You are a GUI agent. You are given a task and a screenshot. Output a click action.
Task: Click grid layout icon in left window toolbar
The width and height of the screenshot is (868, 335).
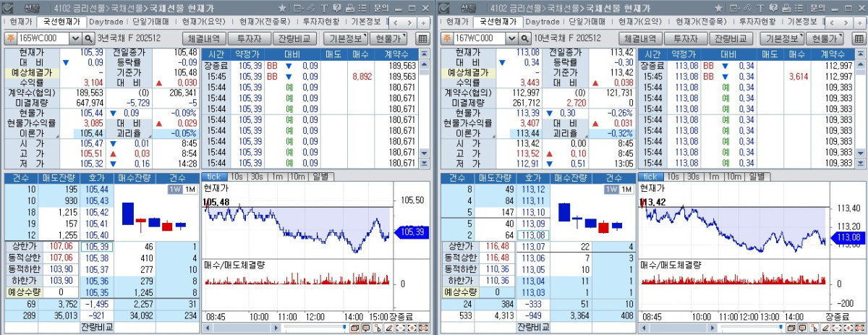point(423,38)
